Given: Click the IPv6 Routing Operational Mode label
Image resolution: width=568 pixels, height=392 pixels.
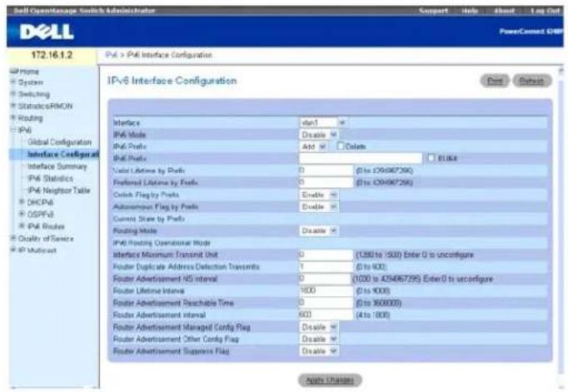Looking at the screenshot, I should (162, 242).
